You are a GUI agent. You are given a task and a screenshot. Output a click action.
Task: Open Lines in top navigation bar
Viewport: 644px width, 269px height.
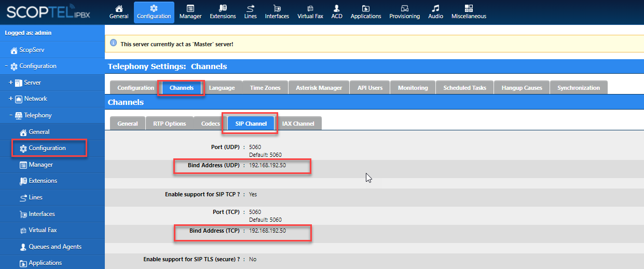pyautogui.click(x=251, y=12)
